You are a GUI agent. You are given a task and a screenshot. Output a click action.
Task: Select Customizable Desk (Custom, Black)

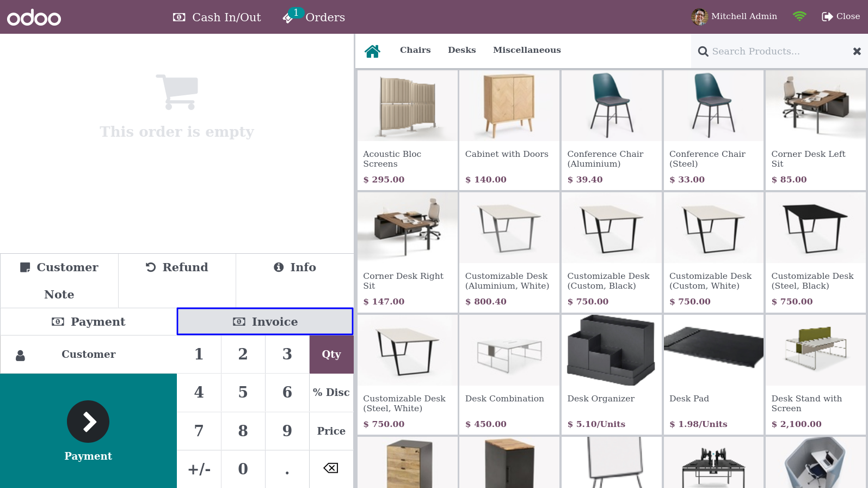click(612, 252)
